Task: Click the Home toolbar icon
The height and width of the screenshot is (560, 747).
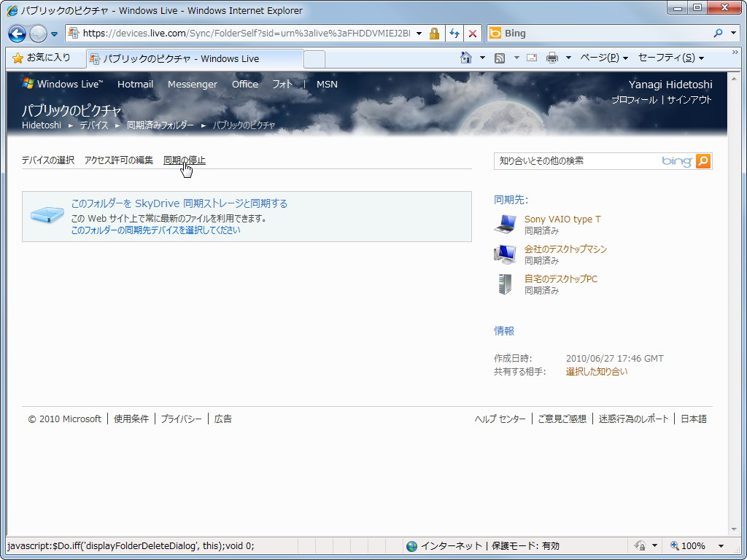Action: coord(466,58)
